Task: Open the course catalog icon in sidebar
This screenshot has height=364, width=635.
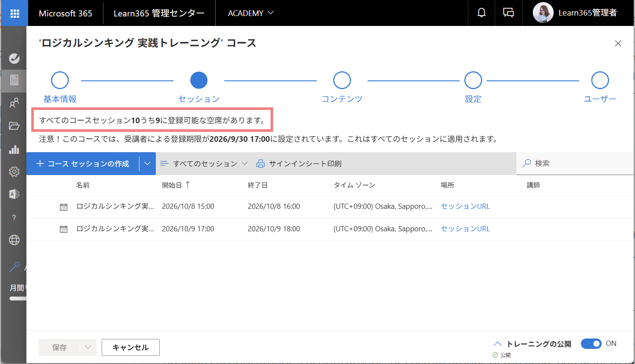Action: [14, 80]
